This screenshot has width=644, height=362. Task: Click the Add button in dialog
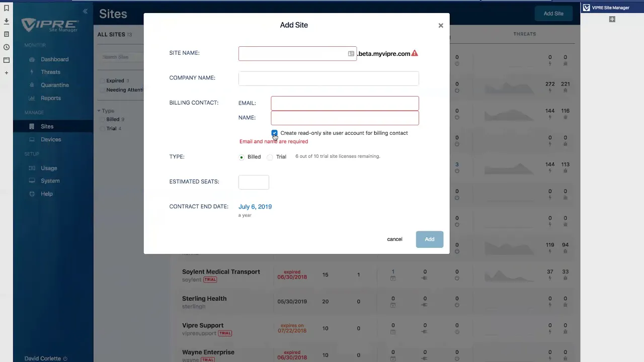[x=430, y=239]
